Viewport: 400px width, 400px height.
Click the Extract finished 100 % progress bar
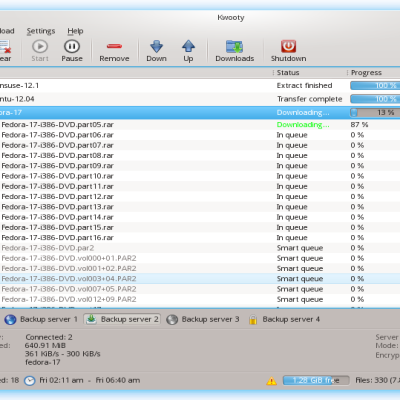[x=375, y=86]
